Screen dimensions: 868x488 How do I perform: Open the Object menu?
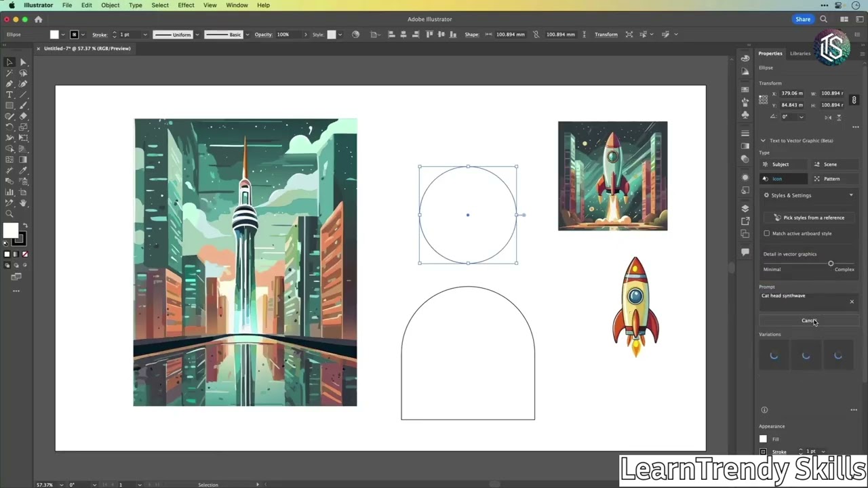click(111, 5)
